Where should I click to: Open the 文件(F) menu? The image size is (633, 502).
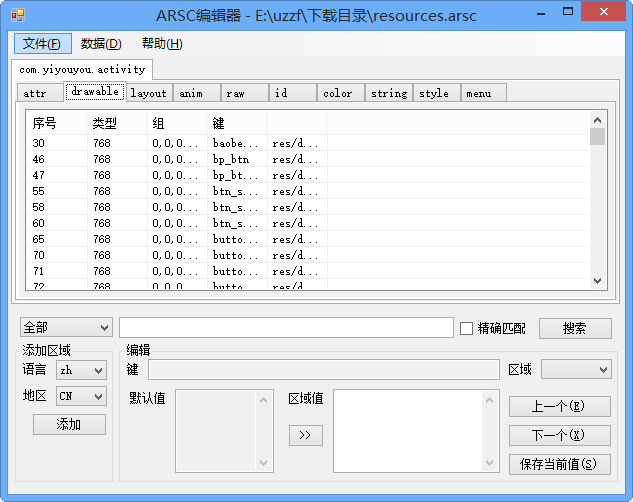pyautogui.click(x=42, y=43)
